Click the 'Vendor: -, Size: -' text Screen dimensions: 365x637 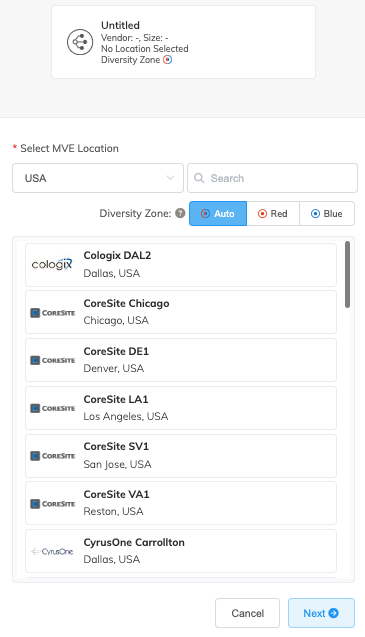pos(135,38)
